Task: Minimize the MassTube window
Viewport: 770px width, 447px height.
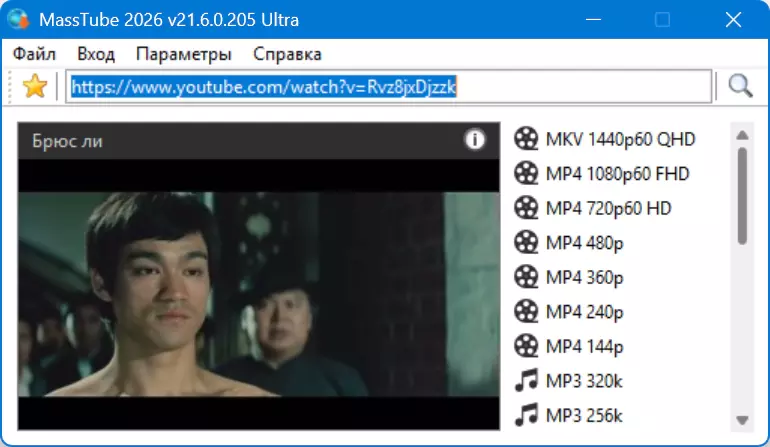Action: coord(593,20)
